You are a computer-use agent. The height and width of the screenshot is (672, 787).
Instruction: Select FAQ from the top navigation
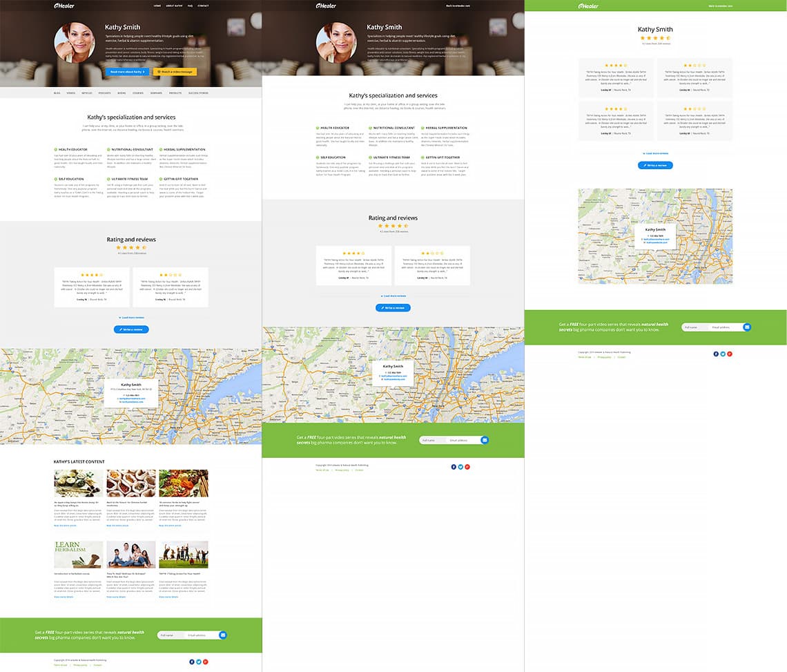coord(189,6)
